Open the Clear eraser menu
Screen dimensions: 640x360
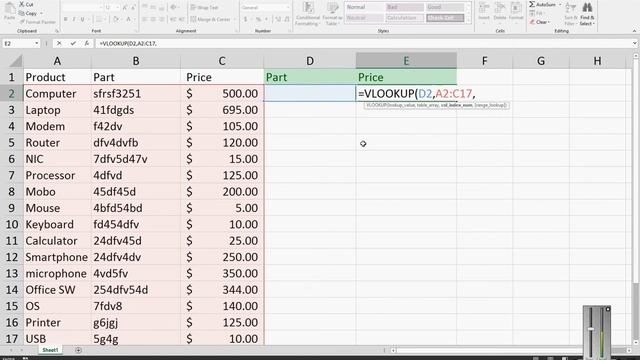(540, 22)
